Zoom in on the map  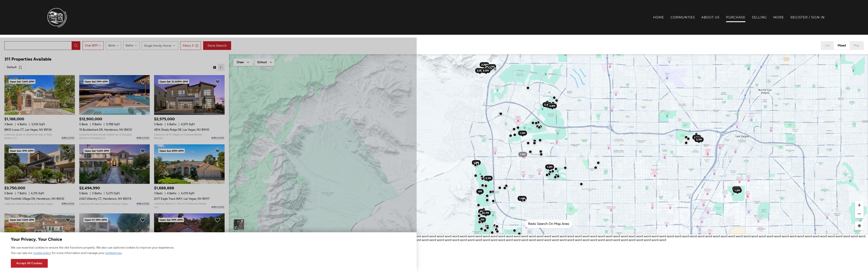click(859, 205)
